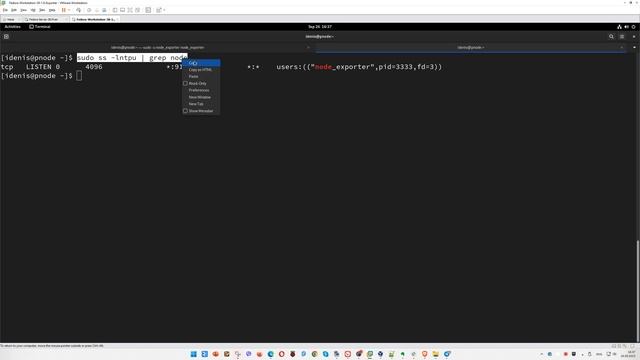Select Paste from the context menu
The height and width of the screenshot is (360, 640).
pyautogui.click(x=201, y=76)
